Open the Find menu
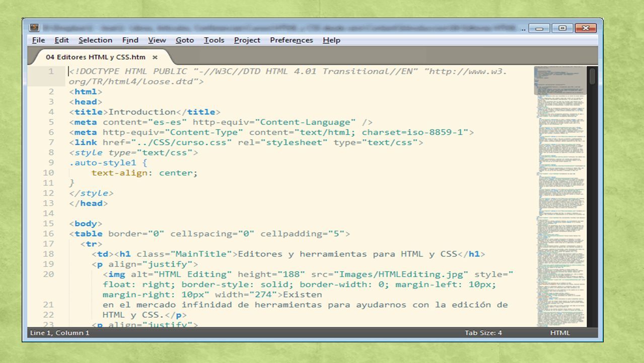644x363 pixels. tap(130, 40)
